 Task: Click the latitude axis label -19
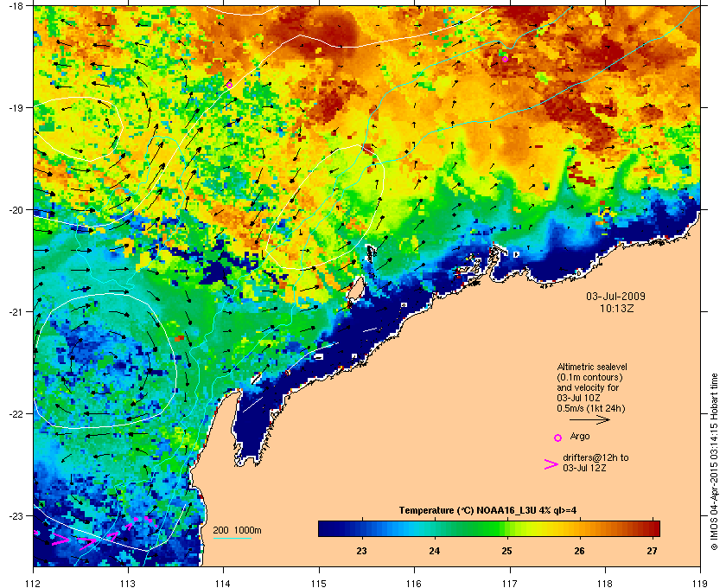(16, 107)
